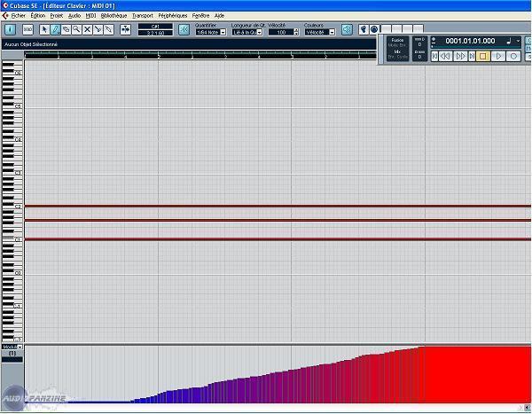Toggle the Acoustic Feedback speaker button
Viewport: 532px width, 414px height.
(347, 30)
